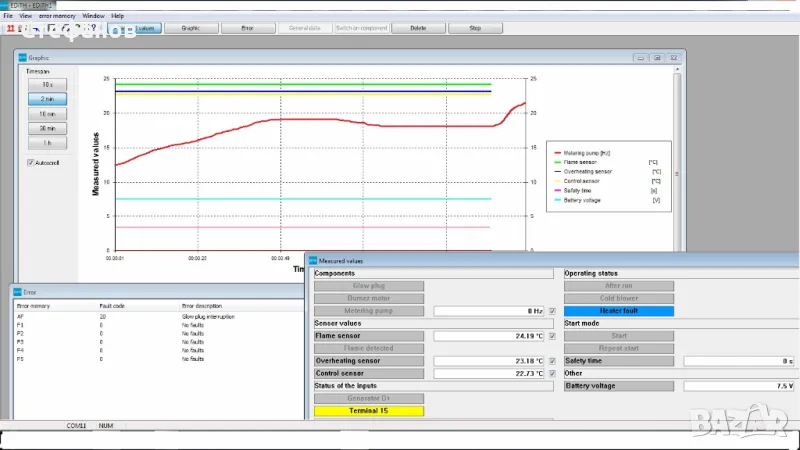Image resolution: width=800 pixels, height=450 pixels.
Task: Click the first red icon in the toolbar
Action: coord(10,29)
